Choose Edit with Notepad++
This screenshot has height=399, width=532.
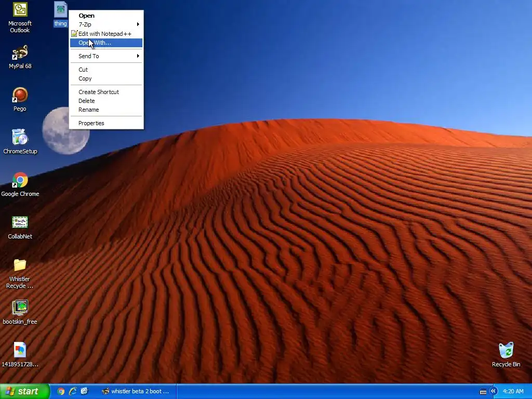[106, 34]
